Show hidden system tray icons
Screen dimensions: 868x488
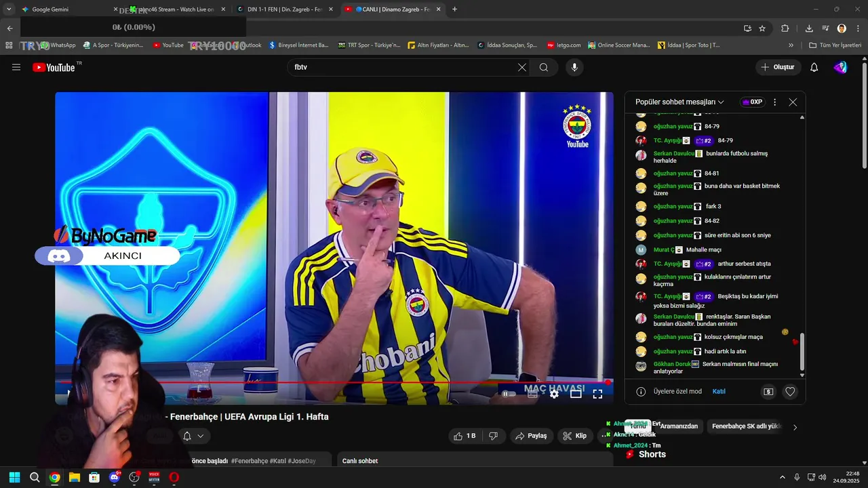(782, 477)
